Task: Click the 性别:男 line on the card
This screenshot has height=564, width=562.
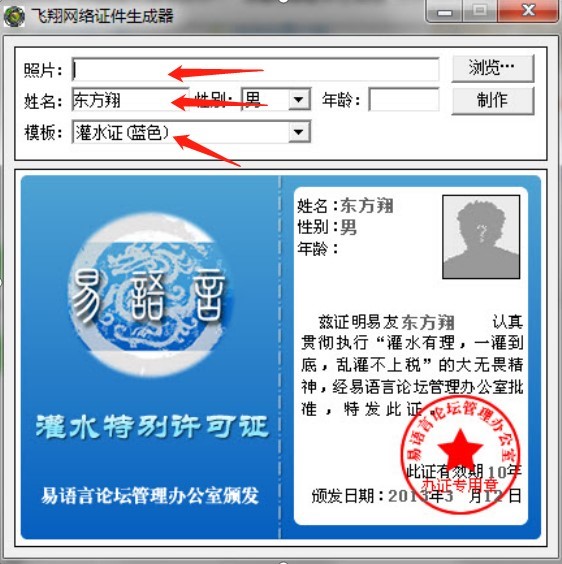Action: click(327, 227)
